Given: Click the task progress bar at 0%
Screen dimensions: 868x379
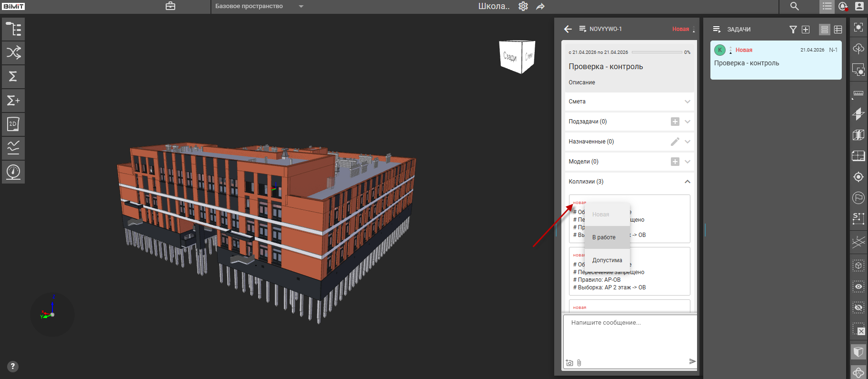Looking at the screenshot, I should click(x=657, y=52).
